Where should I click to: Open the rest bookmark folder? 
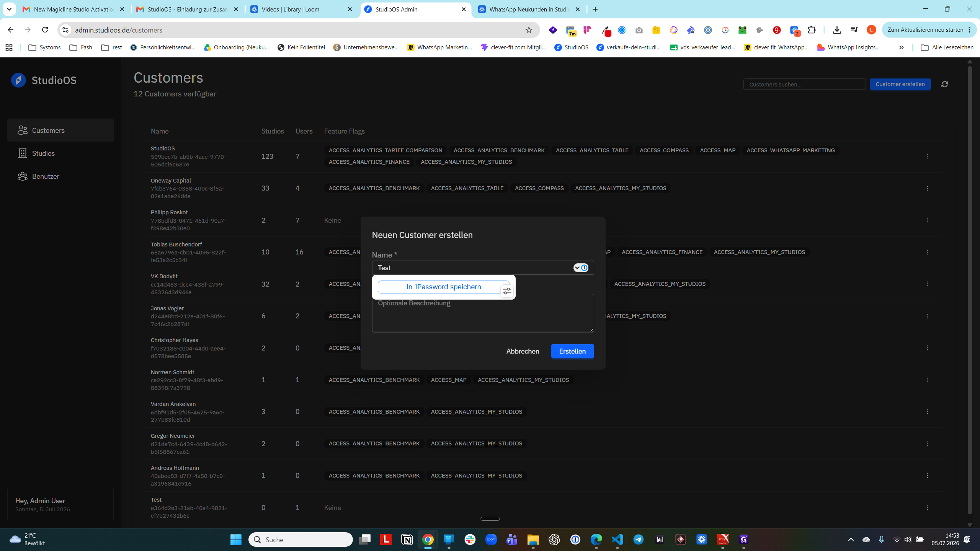point(112,47)
